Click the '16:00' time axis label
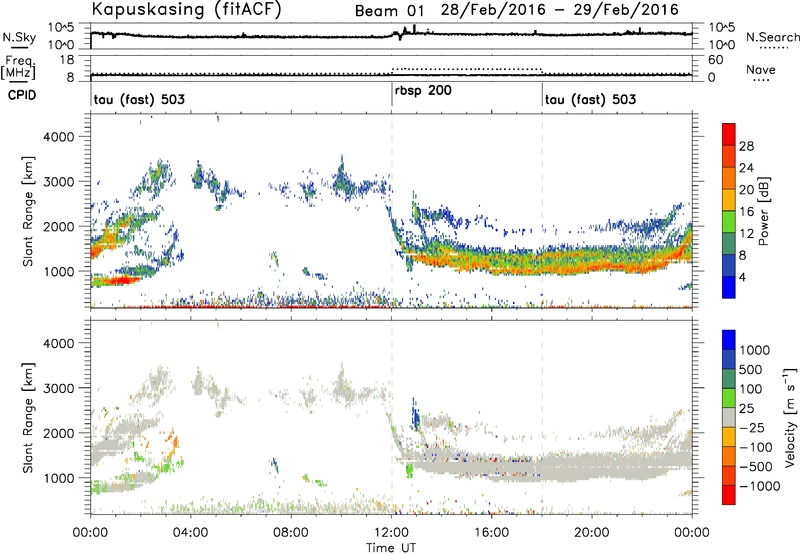The width and height of the screenshot is (800, 554). [x=491, y=533]
